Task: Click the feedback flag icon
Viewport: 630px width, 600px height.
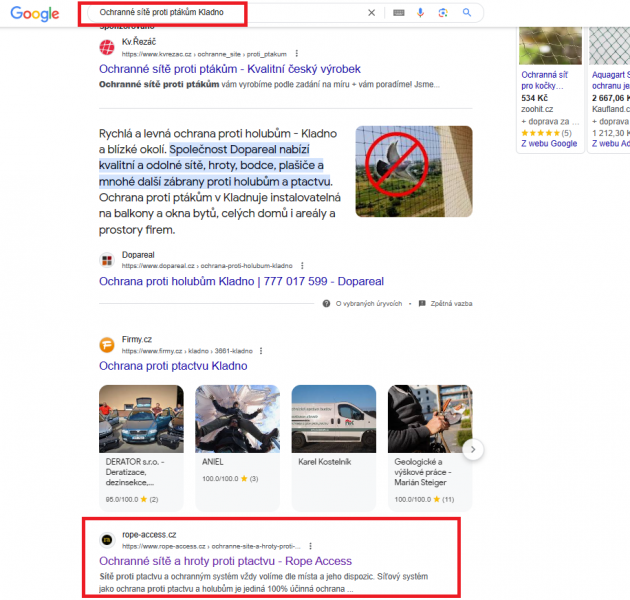Action: (x=422, y=303)
